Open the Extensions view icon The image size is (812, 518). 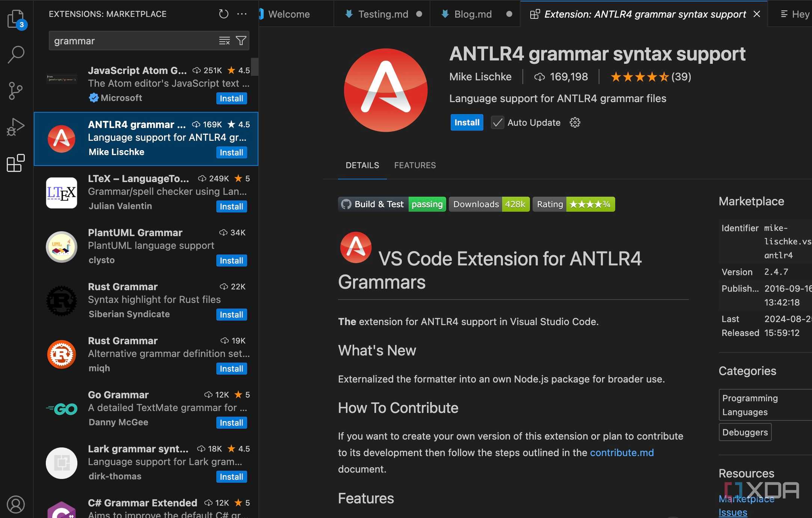pyautogui.click(x=16, y=163)
